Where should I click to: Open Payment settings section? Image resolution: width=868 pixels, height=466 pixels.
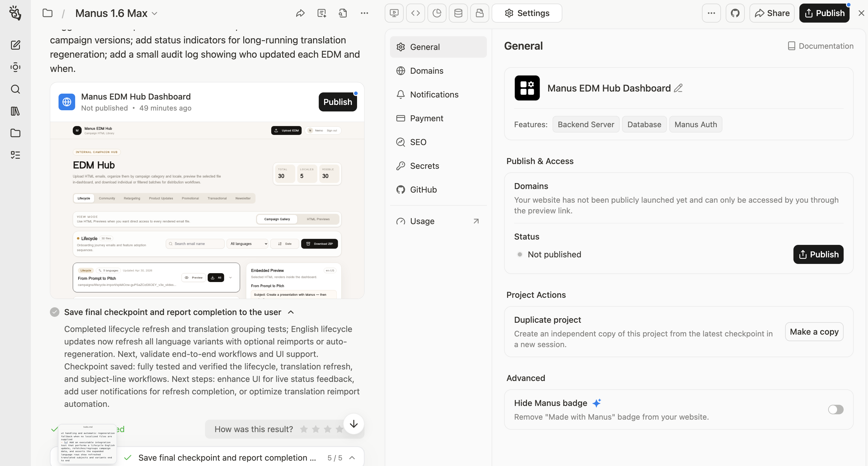coord(438,118)
